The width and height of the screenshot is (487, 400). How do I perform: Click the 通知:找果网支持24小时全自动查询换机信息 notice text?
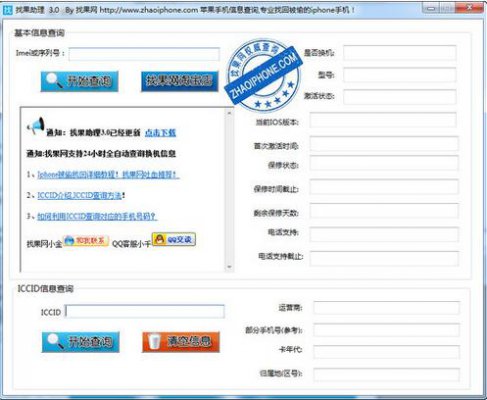point(101,154)
